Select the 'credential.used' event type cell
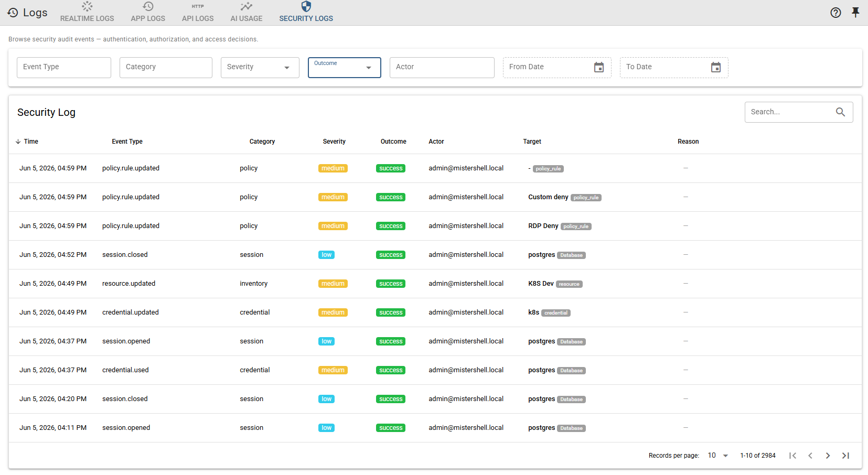Image resolution: width=868 pixels, height=475 pixels. pyautogui.click(x=125, y=370)
